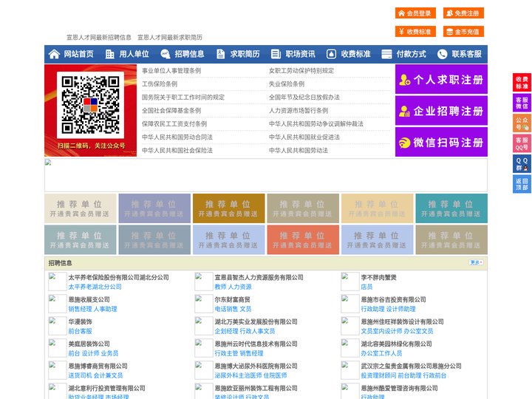Click the 企业招聘注册 purple button
Screen dimensions: 532x399
[441, 111]
